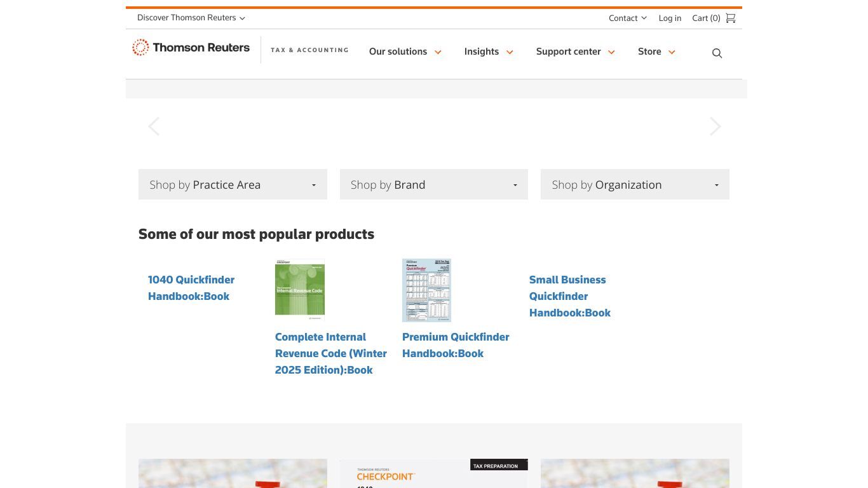
Task: Advance to next carousel slide arrow
Action: [x=715, y=126]
